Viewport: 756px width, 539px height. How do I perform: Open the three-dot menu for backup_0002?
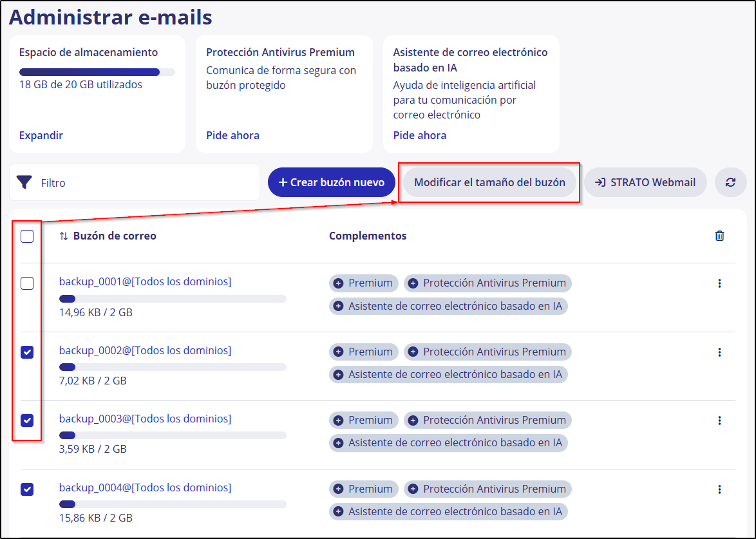719,352
